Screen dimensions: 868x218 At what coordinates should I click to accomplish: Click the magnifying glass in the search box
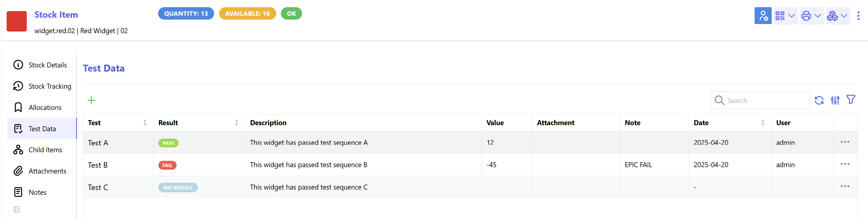(719, 100)
